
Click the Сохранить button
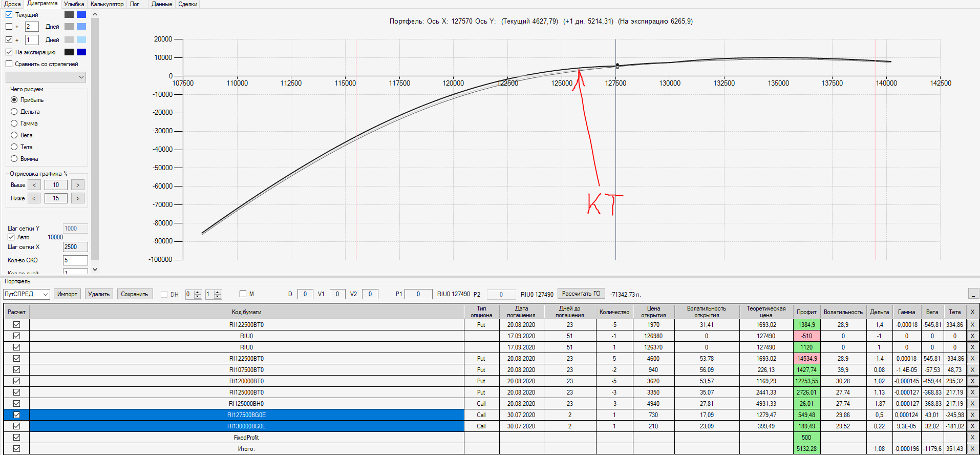(135, 294)
